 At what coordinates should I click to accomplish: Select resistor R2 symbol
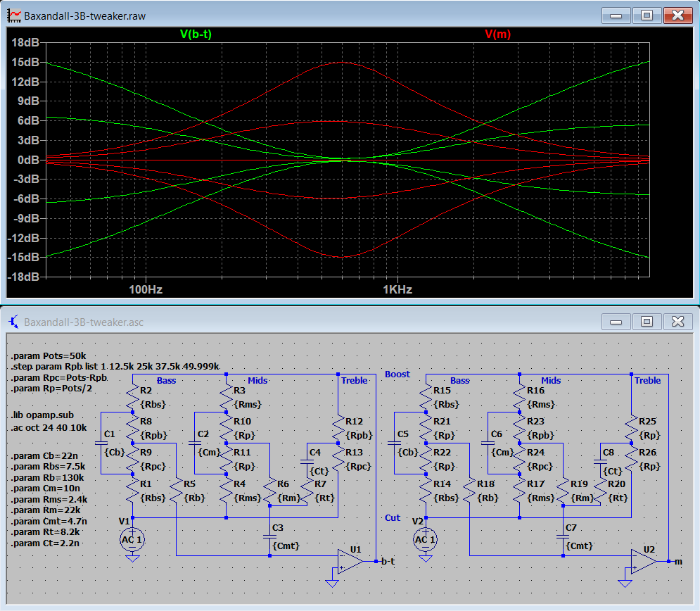point(132,396)
